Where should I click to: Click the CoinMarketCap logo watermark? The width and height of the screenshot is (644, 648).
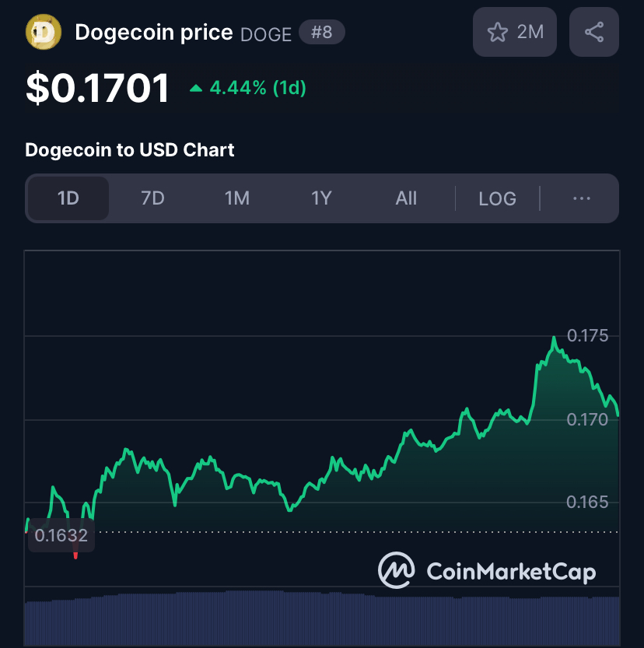point(487,572)
